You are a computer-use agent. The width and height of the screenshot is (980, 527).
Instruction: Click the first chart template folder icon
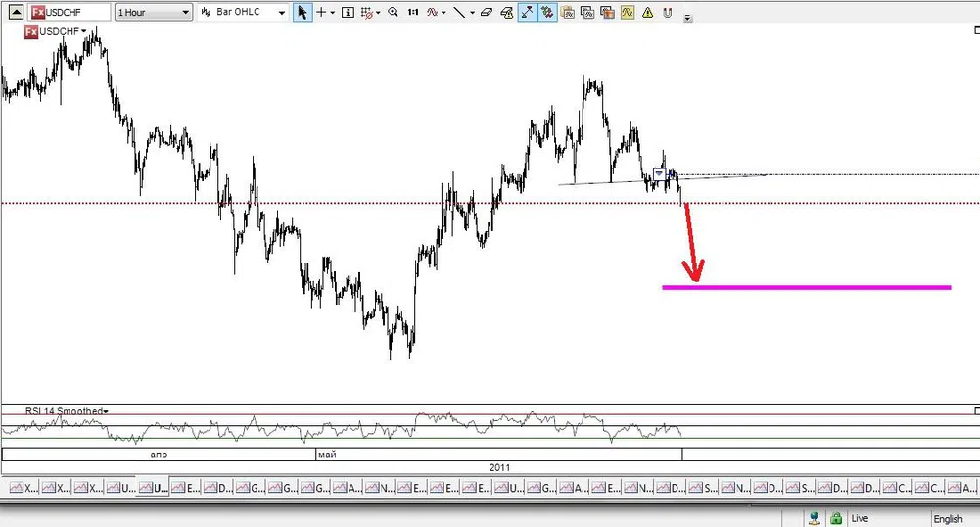(x=568, y=12)
